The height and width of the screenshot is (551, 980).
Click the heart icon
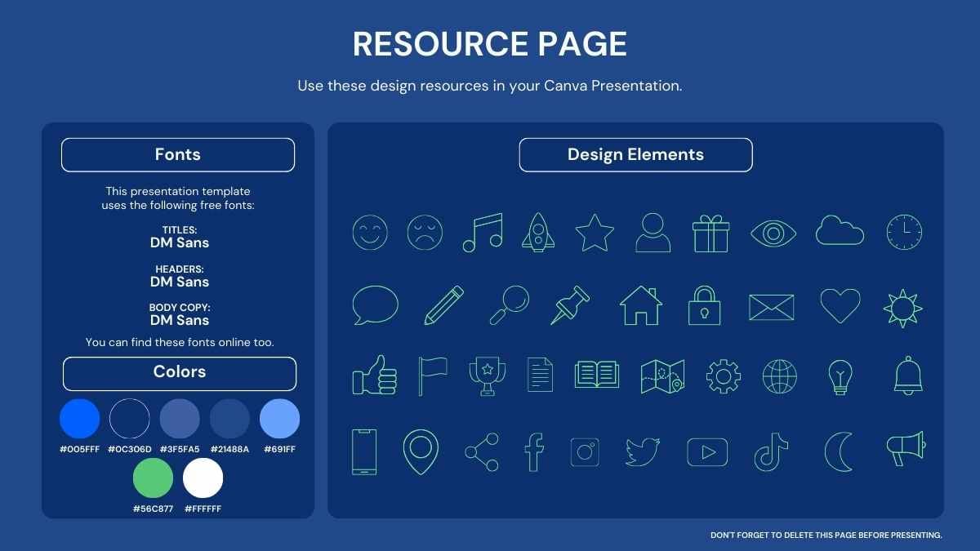tap(840, 306)
